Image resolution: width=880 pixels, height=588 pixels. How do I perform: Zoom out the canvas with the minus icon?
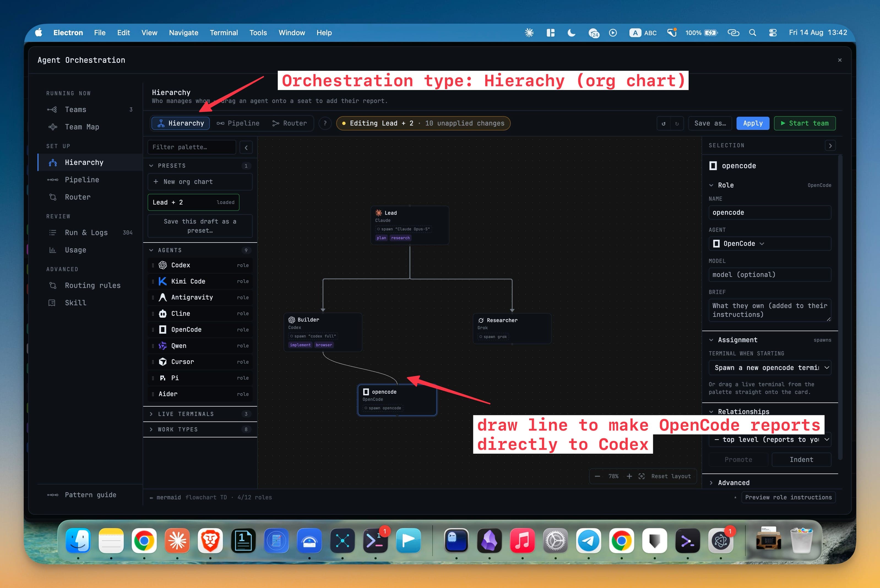(597, 476)
